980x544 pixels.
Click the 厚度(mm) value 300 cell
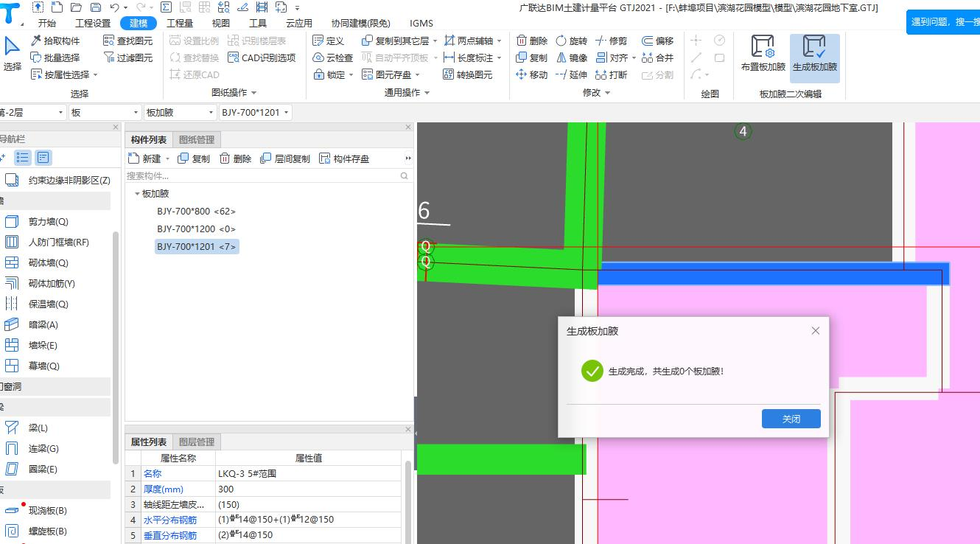point(308,489)
